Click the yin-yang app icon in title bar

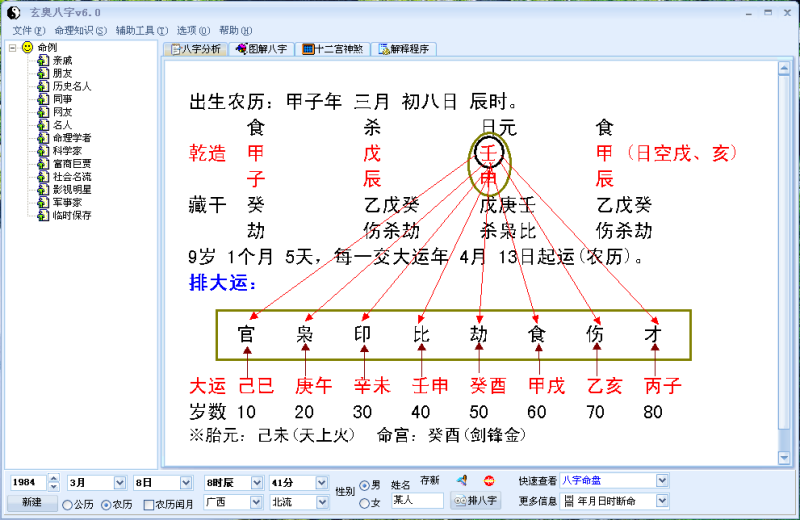14,12
